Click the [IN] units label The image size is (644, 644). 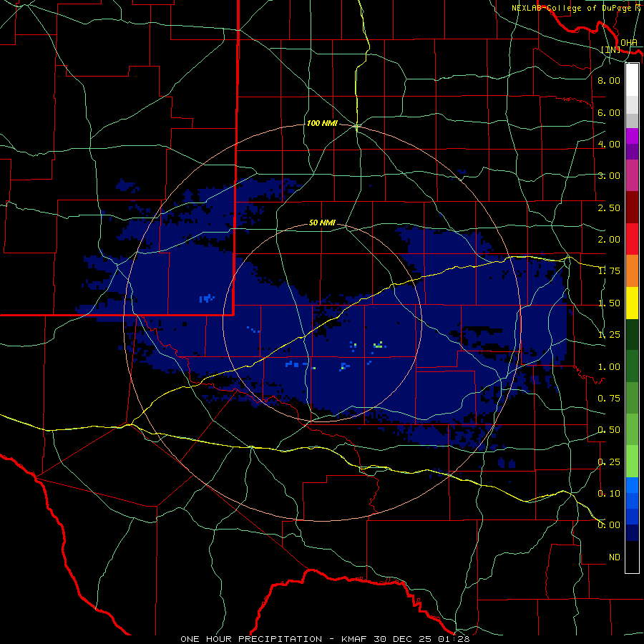[611, 49]
